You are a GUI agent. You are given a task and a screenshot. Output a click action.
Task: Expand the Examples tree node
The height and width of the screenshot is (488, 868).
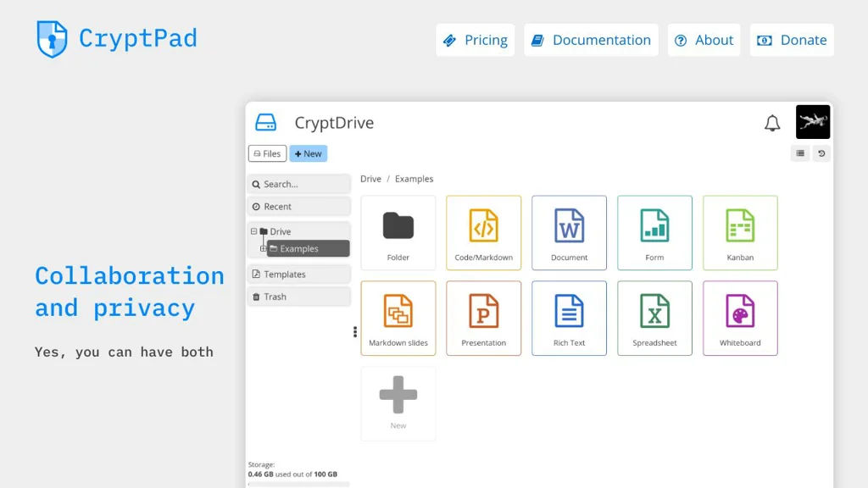pos(263,248)
